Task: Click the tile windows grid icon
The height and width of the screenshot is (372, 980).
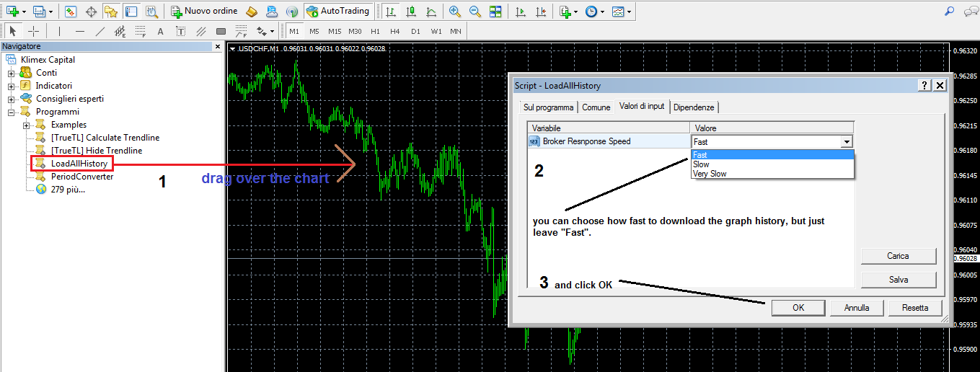Action: coord(495,12)
